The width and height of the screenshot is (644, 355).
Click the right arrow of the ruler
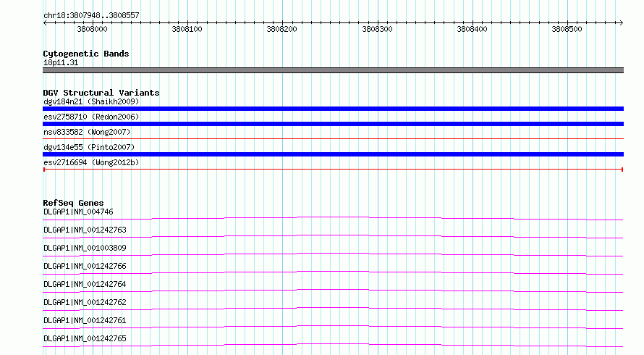pyautogui.click(x=621, y=22)
